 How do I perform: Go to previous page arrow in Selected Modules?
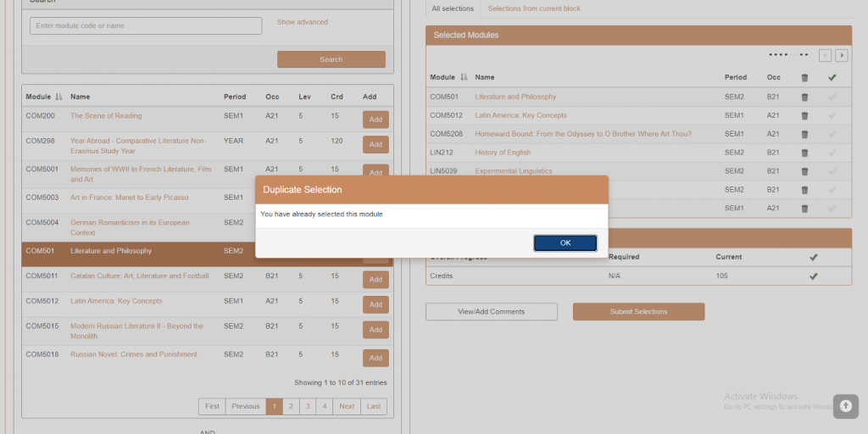(x=825, y=56)
